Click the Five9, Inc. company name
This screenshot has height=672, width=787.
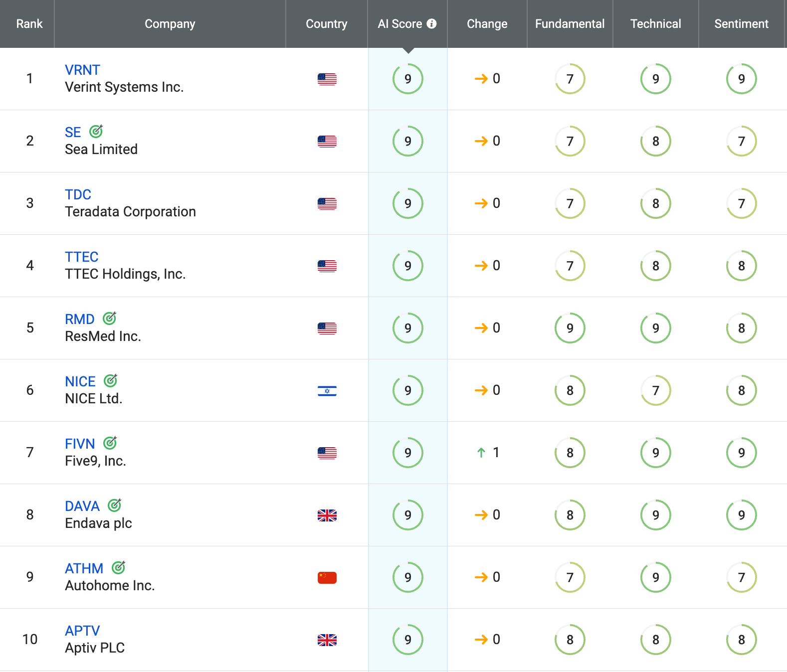point(95,461)
